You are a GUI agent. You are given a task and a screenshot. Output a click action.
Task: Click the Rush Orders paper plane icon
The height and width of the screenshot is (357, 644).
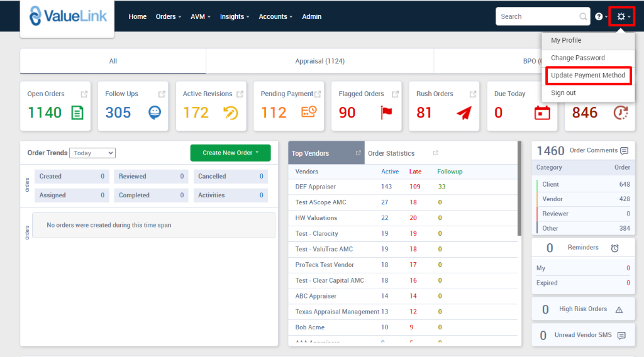point(464,113)
